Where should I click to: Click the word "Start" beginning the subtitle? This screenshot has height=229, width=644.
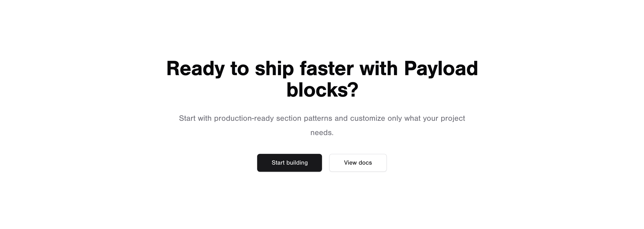point(187,118)
